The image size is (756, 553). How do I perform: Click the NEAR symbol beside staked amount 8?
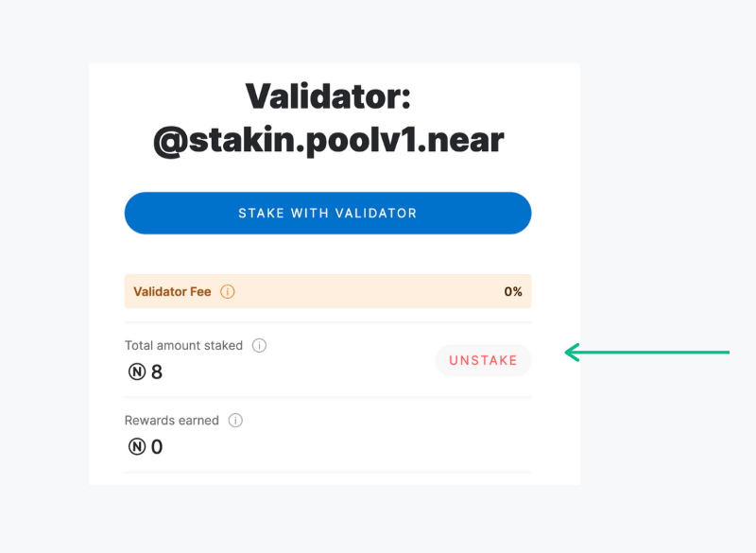137,372
